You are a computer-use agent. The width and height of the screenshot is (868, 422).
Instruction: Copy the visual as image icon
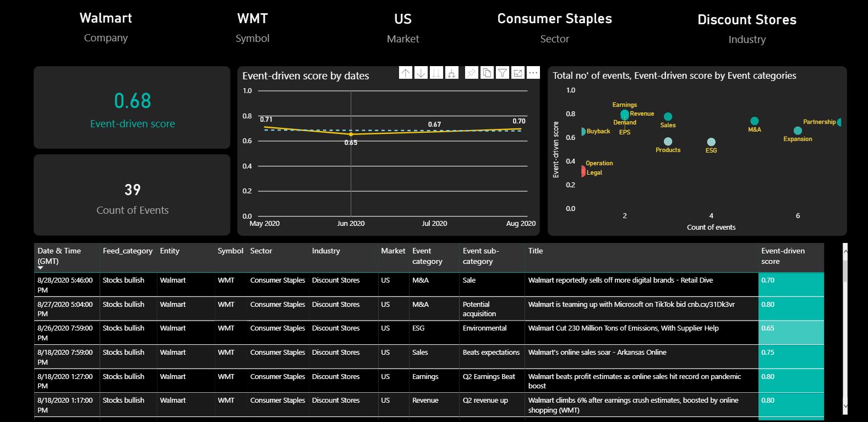(x=487, y=73)
